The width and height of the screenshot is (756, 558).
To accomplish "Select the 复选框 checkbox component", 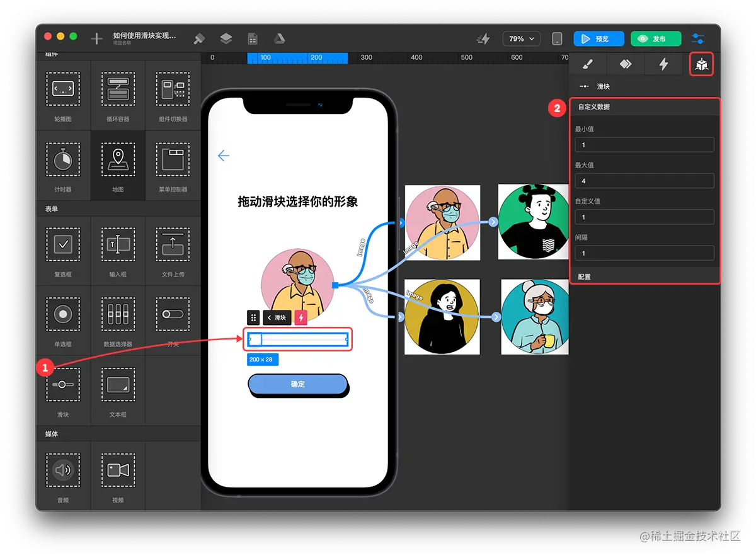I will tap(63, 251).
